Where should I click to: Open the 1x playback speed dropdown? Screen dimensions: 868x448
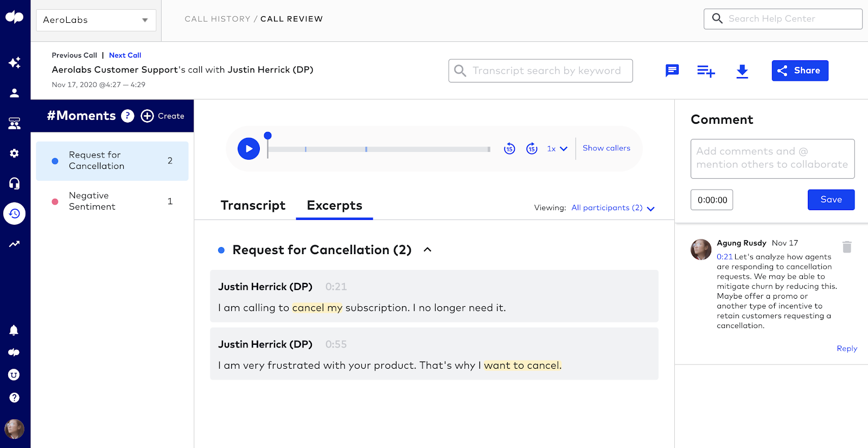pyautogui.click(x=557, y=148)
